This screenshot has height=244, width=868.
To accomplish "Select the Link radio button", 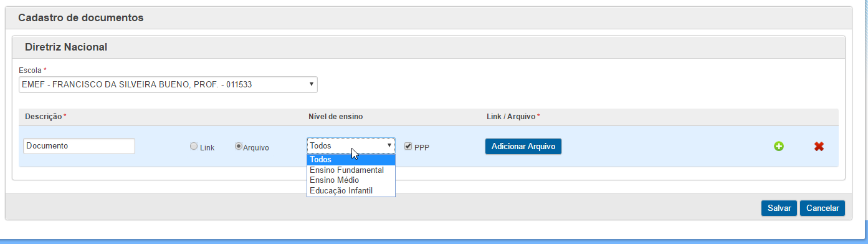I will point(194,146).
